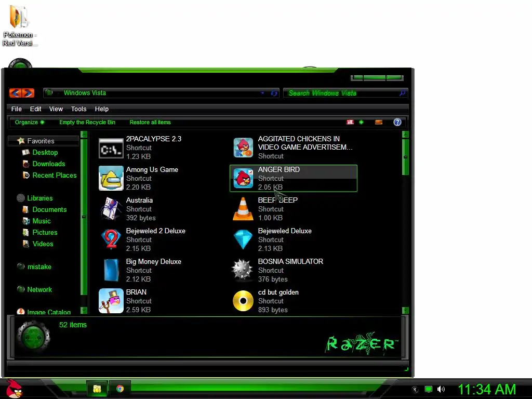This screenshot has width=532, height=399.
Task: Go forward with the right arrow button
Action: 28,92
